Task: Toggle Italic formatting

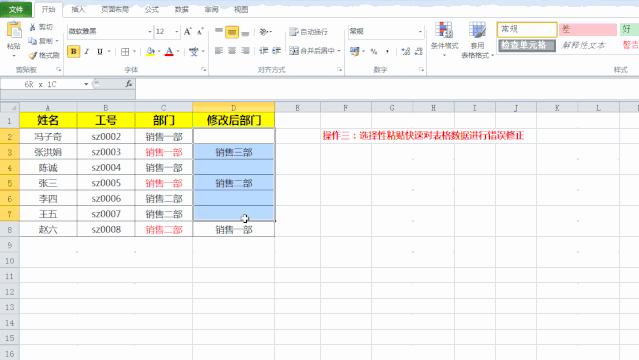Action: tap(87, 51)
